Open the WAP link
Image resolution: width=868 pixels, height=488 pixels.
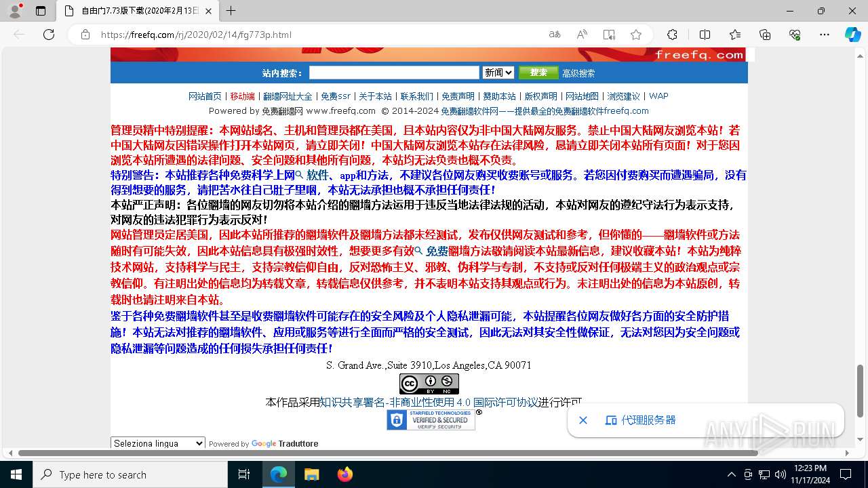click(658, 96)
